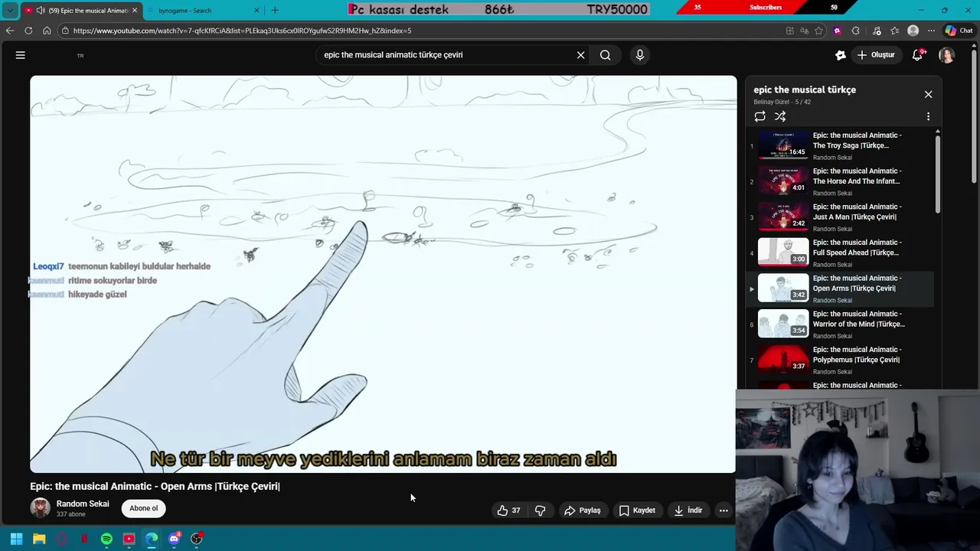The height and width of the screenshot is (551, 980).
Task: Open the YouTube hamburger guide menu
Action: pyautogui.click(x=21, y=55)
